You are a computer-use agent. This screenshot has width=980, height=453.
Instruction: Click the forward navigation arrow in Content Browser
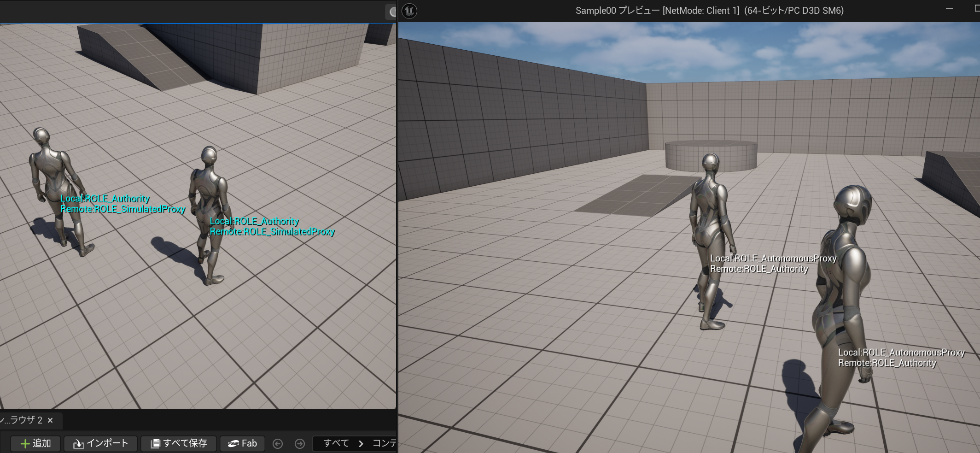(300, 443)
